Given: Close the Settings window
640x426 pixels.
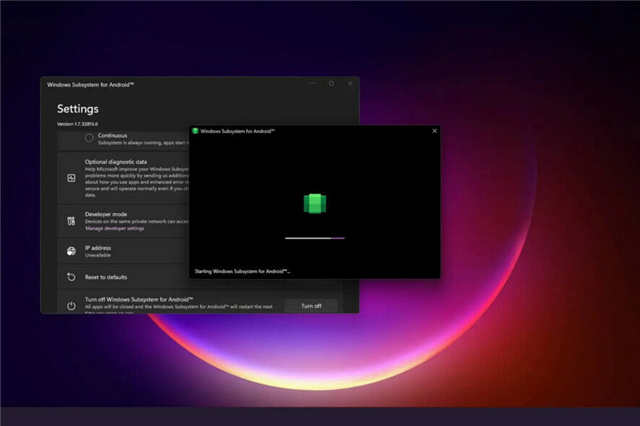Looking at the screenshot, I should pyautogui.click(x=350, y=84).
